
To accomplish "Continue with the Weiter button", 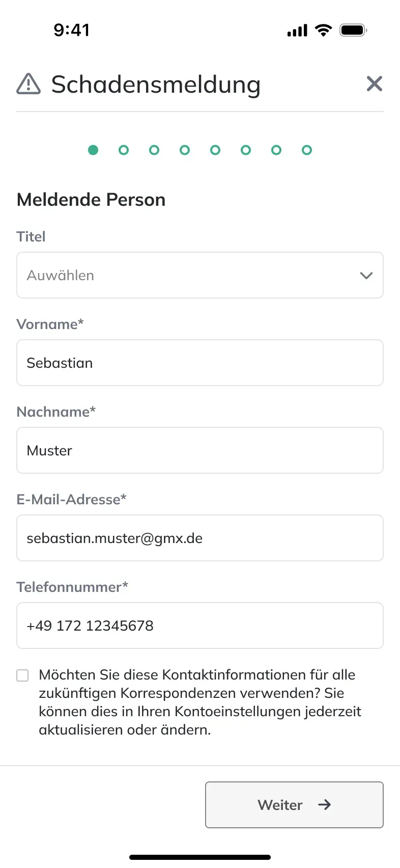I will click(x=294, y=805).
